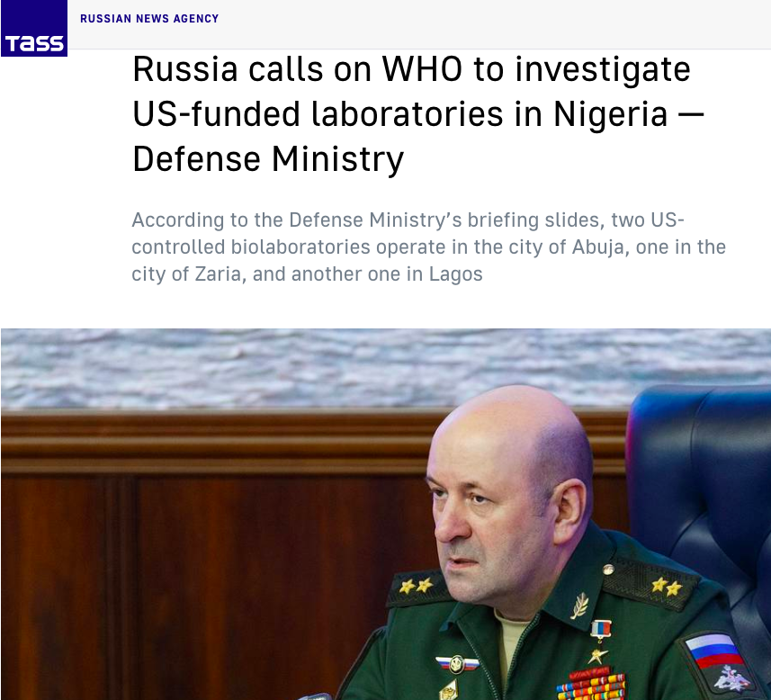Click the Russian News Agency tagline
Screen dimensions: 771x700
(149, 19)
